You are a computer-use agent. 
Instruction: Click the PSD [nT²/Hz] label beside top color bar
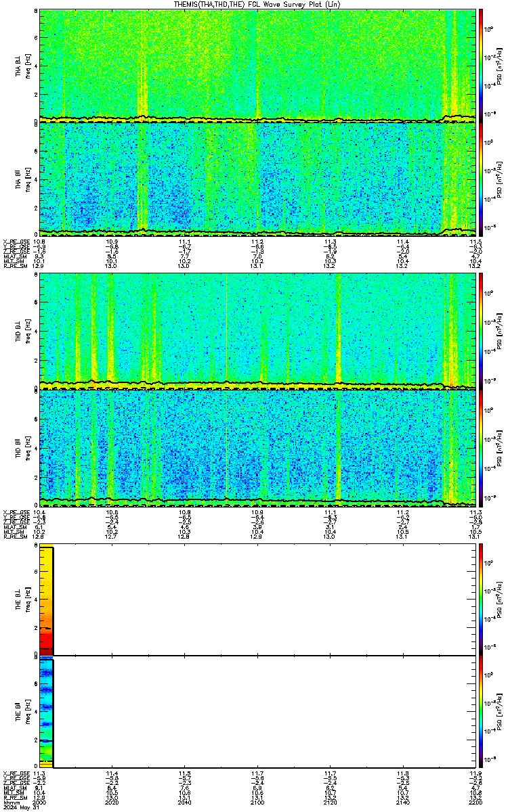501,66
